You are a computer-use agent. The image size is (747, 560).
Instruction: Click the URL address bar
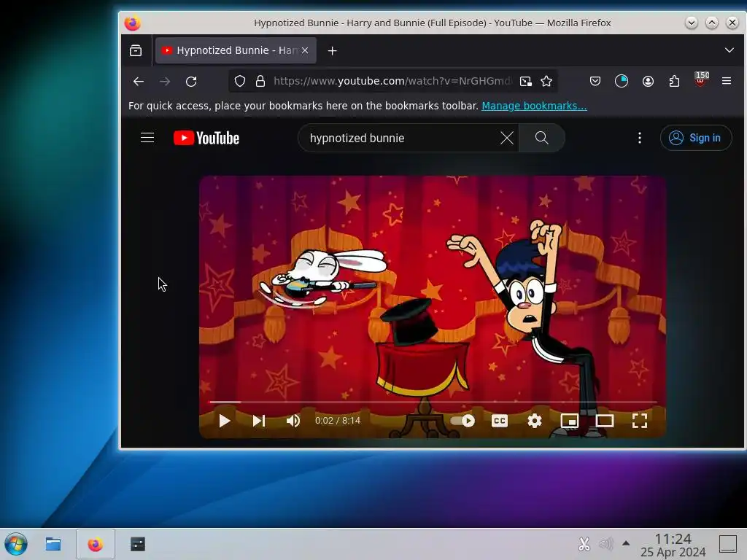point(392,82)
